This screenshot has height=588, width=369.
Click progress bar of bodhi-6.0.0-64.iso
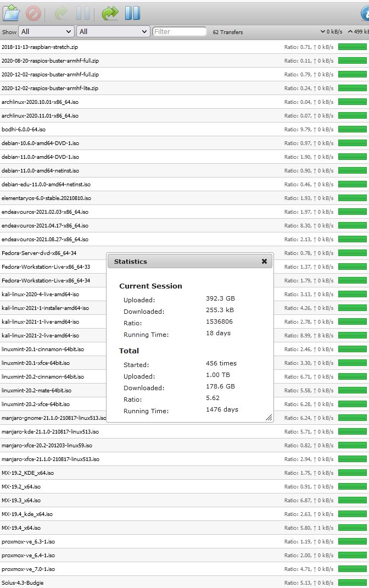(352, 129)
